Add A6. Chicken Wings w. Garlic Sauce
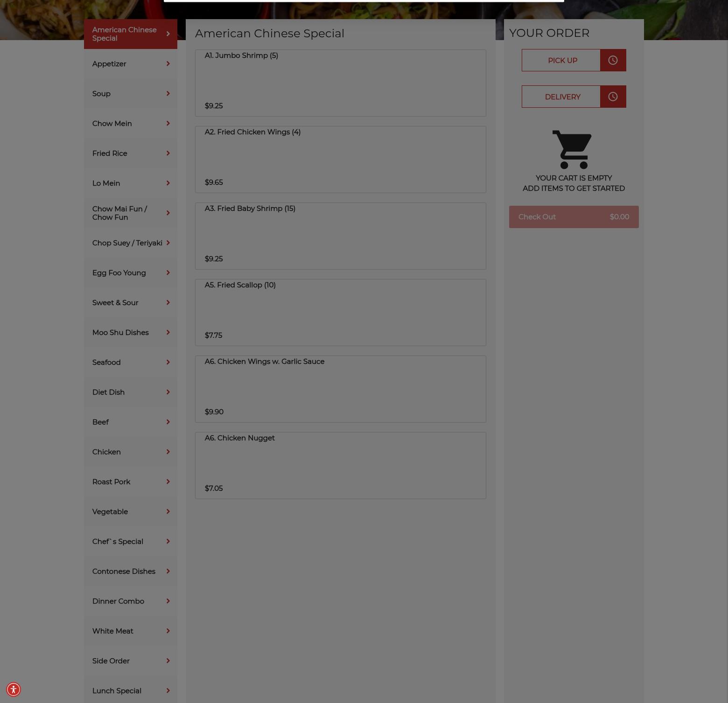The height and width of the screenshot is (703, 728). point(341,389)
